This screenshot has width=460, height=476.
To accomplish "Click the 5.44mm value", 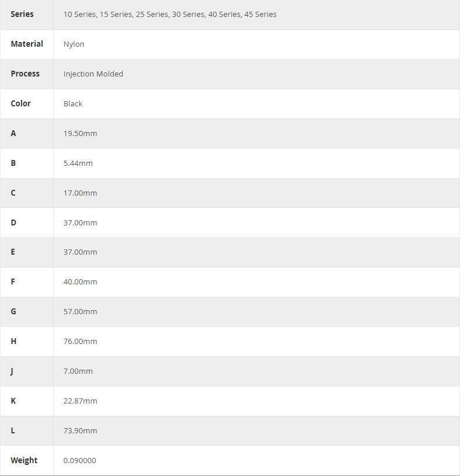I will click(x=78, y=163).
